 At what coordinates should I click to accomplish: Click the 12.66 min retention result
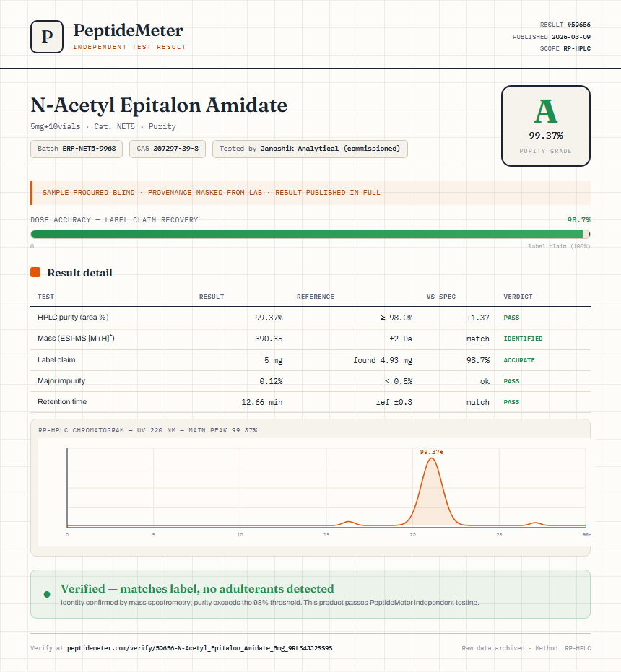[261, 402]
